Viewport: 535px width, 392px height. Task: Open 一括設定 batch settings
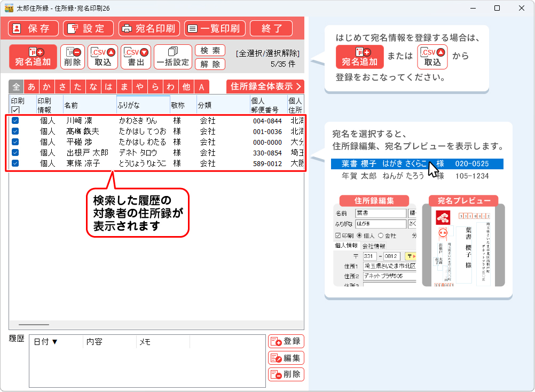[172, 57]
